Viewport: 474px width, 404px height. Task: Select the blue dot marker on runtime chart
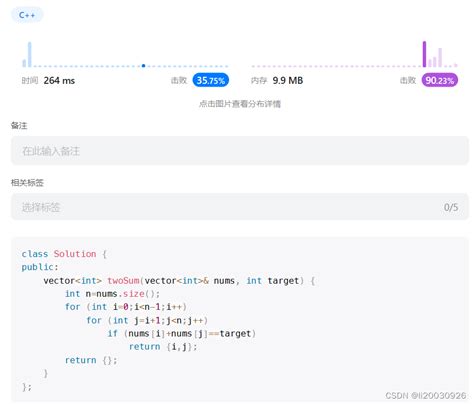click(x=143, y=66)
